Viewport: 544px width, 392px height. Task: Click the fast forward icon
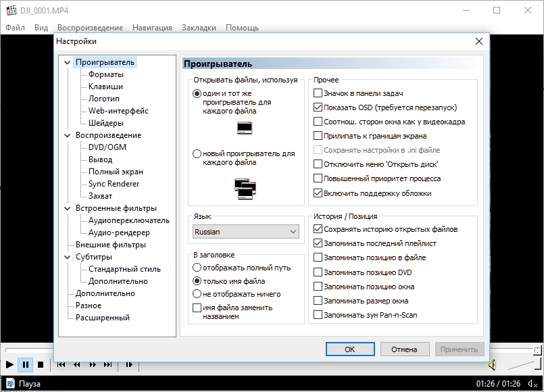click(x=93, y=364)
